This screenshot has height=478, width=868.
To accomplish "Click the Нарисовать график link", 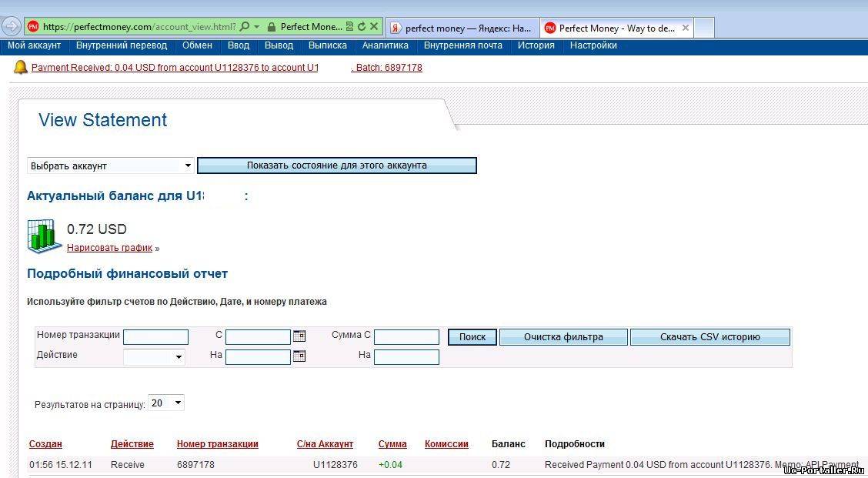I will click(x=109, y=248).
